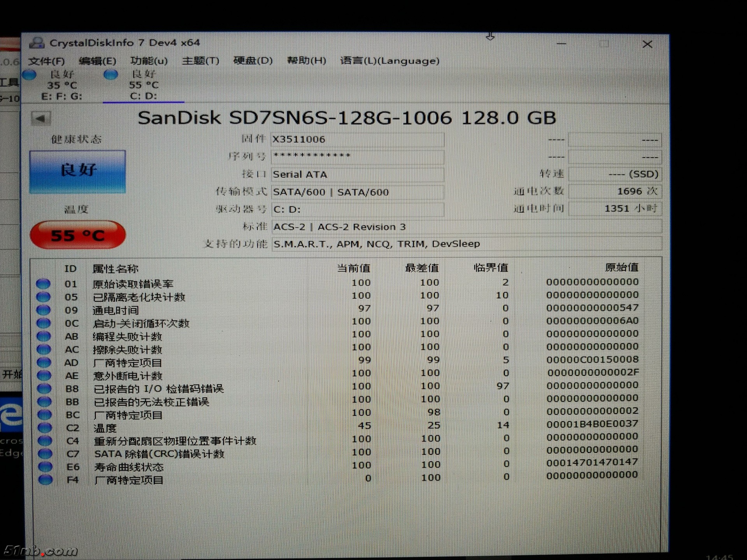Close the CrystalDiskInfo window
The width and height of the screenshot is (747, 560).
pyautogui.click(x=647, y=44)
